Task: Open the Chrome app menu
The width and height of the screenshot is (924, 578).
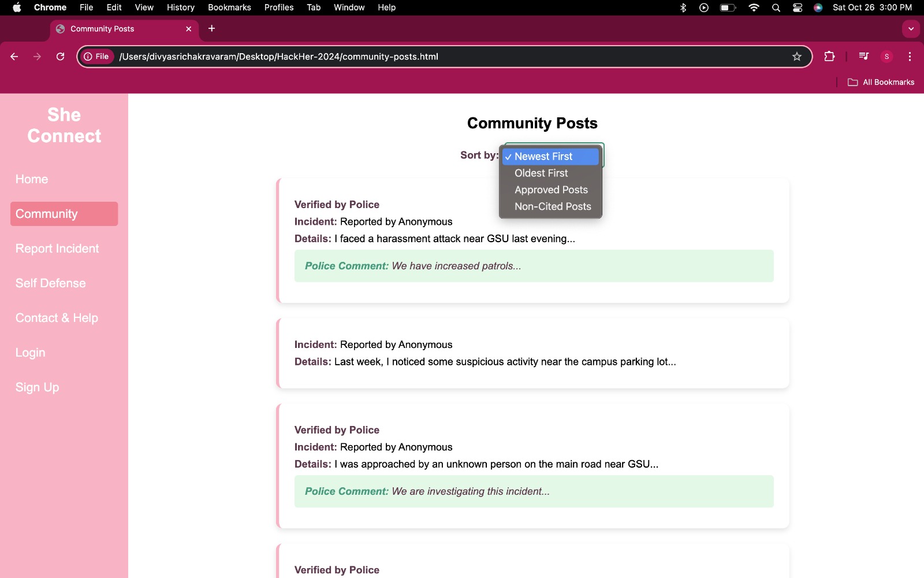Action: pos(50,8)
